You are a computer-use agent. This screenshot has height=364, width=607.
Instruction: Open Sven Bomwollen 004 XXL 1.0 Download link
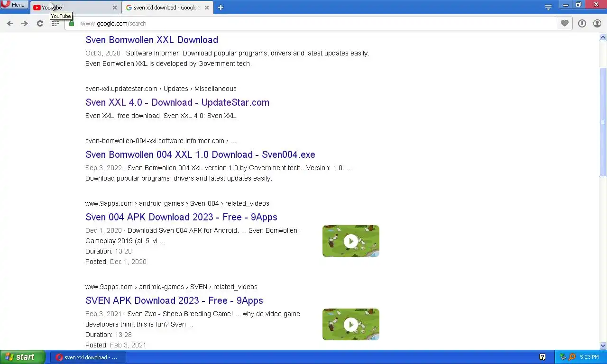click(x=200, y=155)
